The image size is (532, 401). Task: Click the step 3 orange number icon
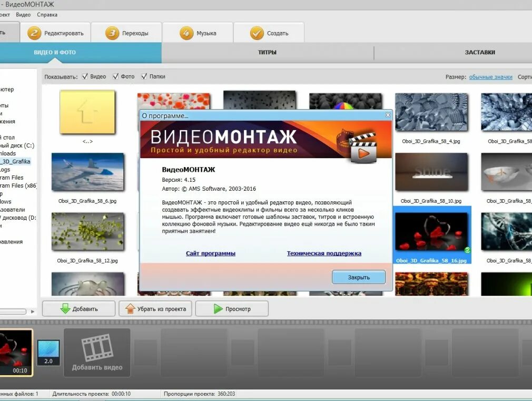click(x=112, y=33)
